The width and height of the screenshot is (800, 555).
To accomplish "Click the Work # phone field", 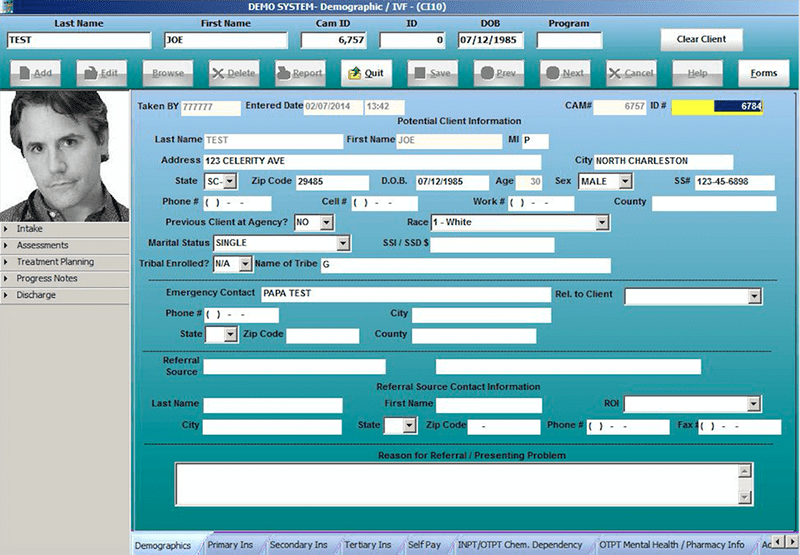I will (x=541, y=203).
